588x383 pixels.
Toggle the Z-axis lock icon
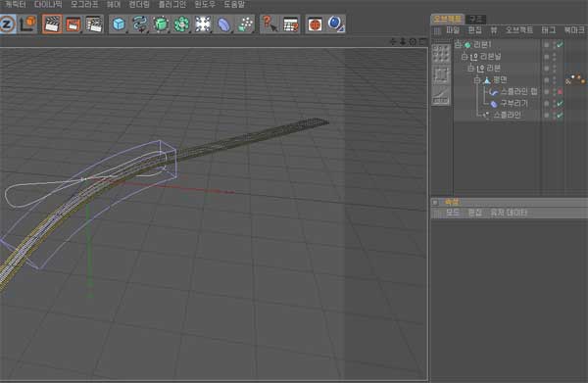pos(8,24)
